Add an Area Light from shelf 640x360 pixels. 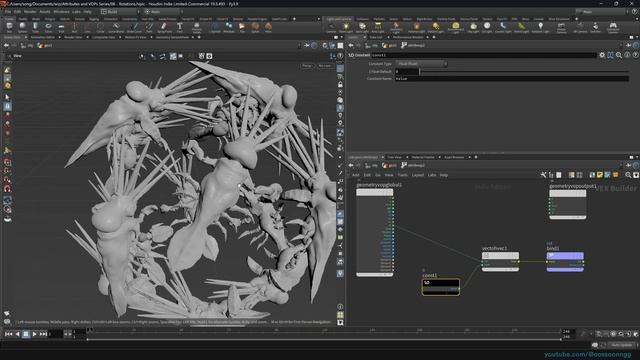coord(378,27)
